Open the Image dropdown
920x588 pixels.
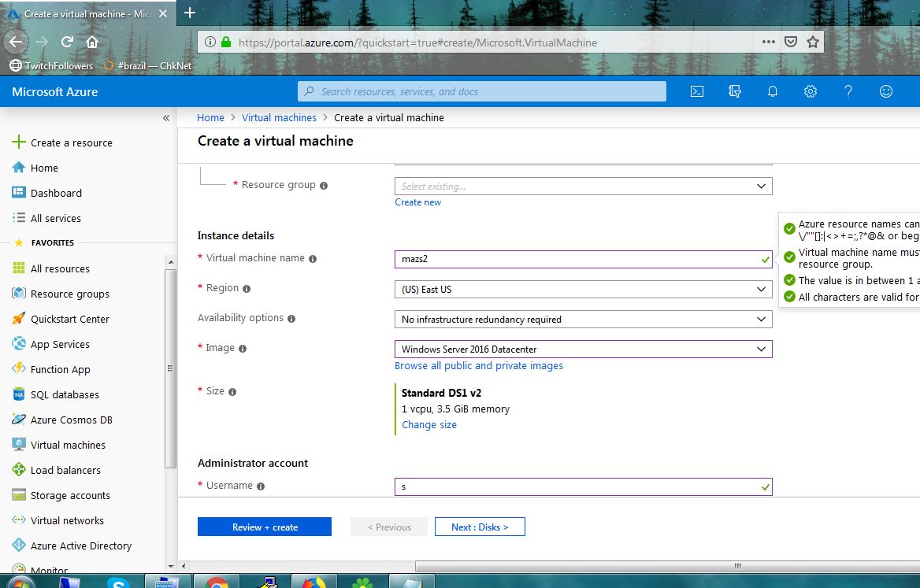[583, 349]
